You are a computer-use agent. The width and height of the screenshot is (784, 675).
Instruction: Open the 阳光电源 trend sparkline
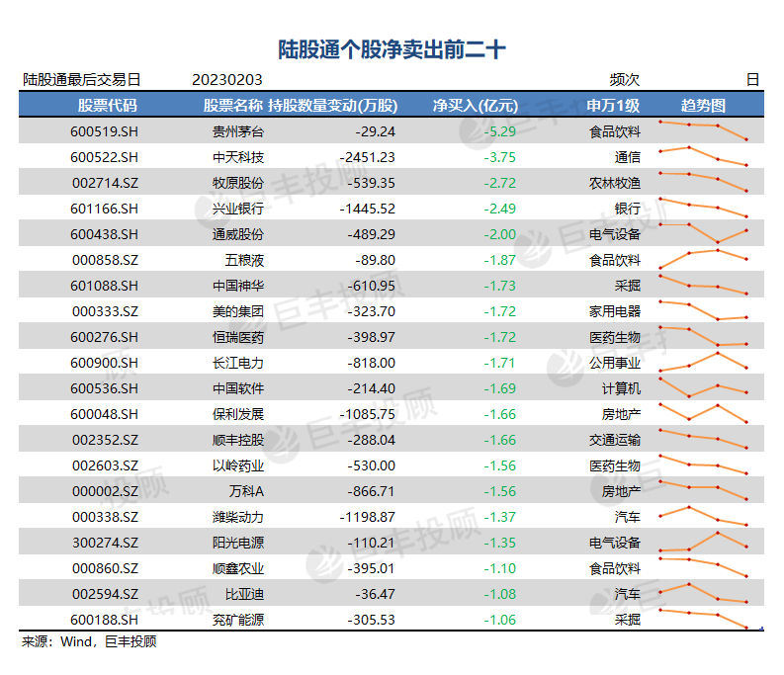pyautogui.click(x=703, y=542)
